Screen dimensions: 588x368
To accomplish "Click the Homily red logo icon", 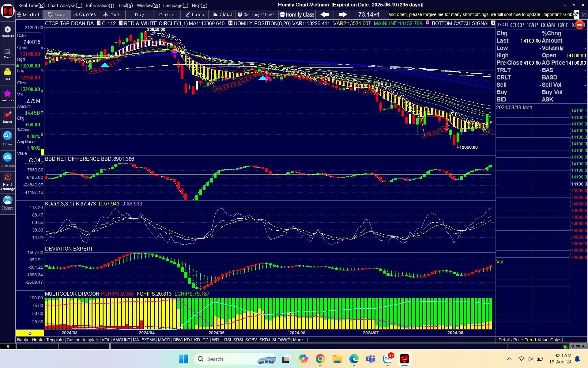I will (8, 11).
